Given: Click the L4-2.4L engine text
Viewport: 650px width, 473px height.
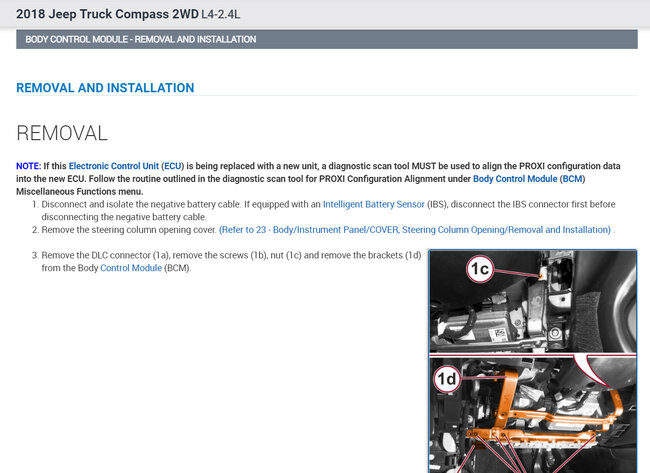Looking at the screenshot, I should 221,15.
